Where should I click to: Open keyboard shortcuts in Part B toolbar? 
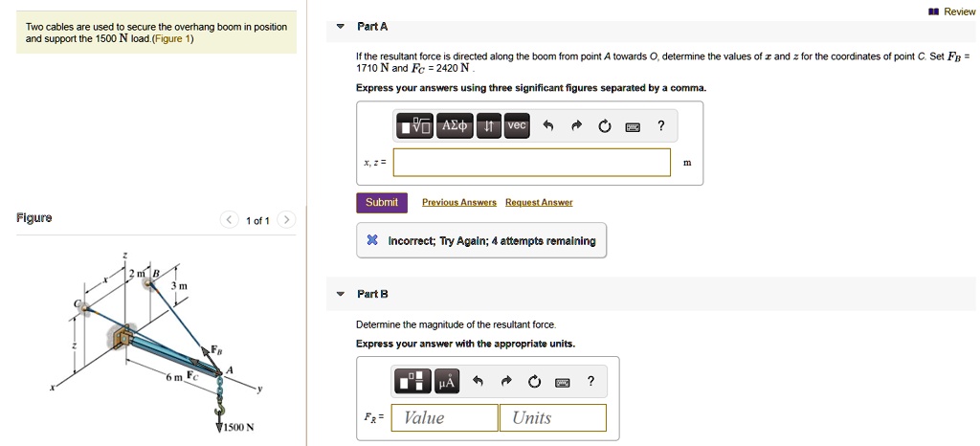coord(563,381)
